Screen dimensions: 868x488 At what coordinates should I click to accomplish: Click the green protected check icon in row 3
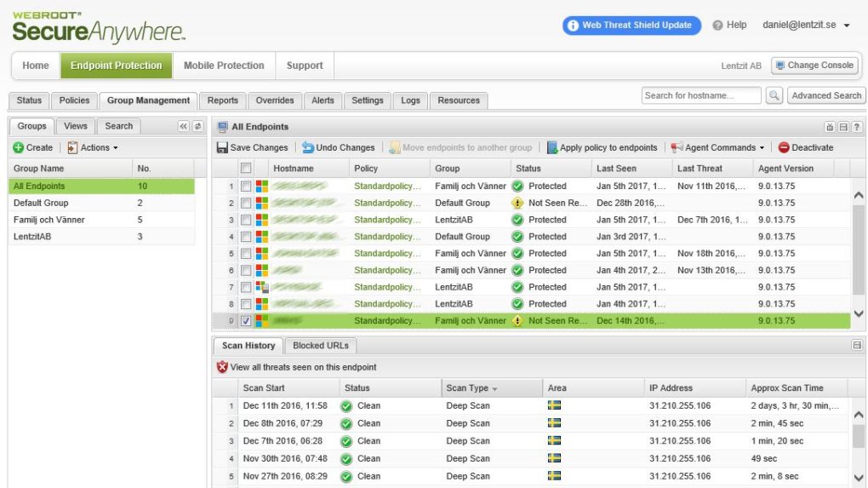pyautogui.click(x=517, y=220)
